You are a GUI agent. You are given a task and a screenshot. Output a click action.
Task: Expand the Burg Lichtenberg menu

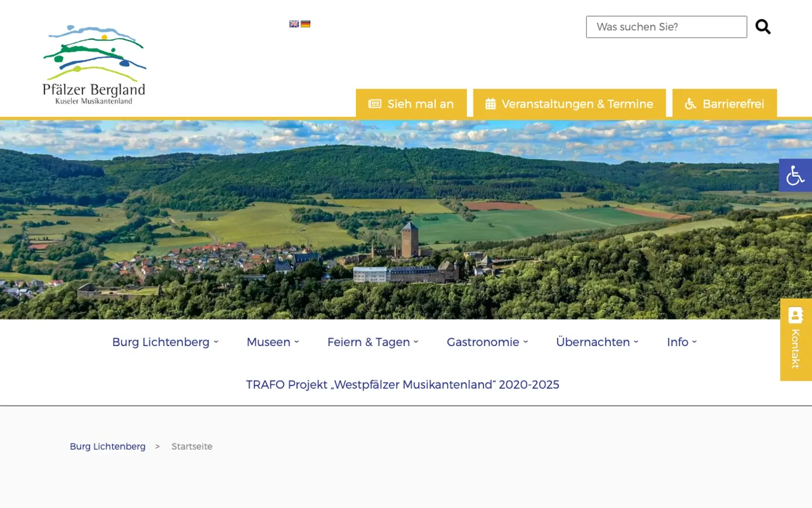(x=165, y=342)
